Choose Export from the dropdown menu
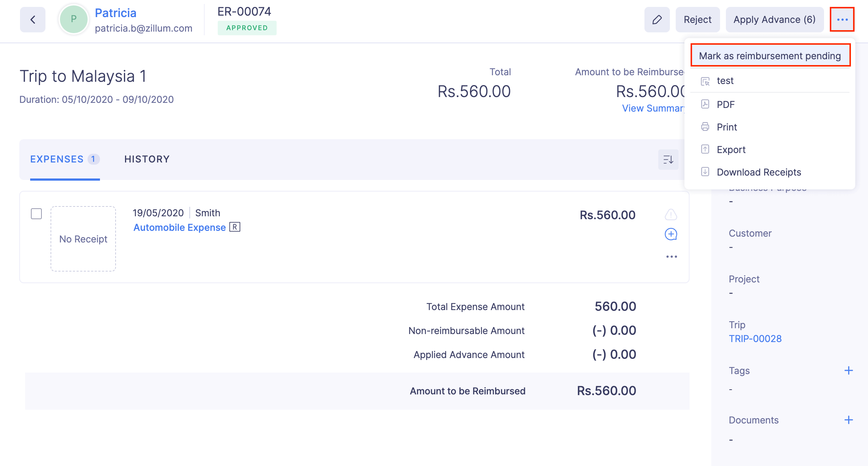The height and width of the screenshot is (466, 868). click(x=731, y=150)
